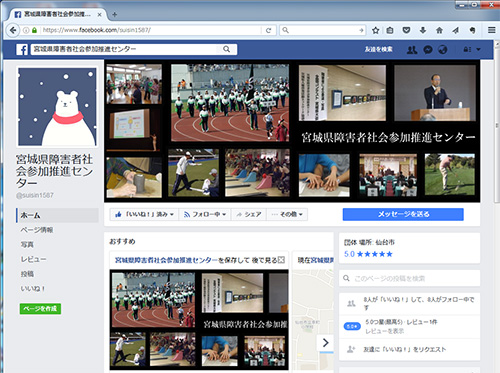Click メッセージを送る button
The image size is (500, 373).
403,214
